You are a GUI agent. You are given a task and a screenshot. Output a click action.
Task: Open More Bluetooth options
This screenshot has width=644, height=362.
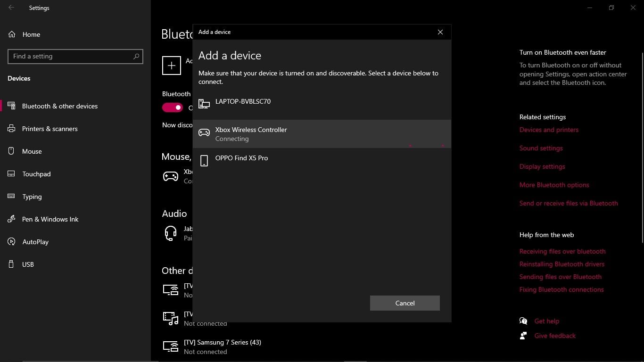pos(554,184)
